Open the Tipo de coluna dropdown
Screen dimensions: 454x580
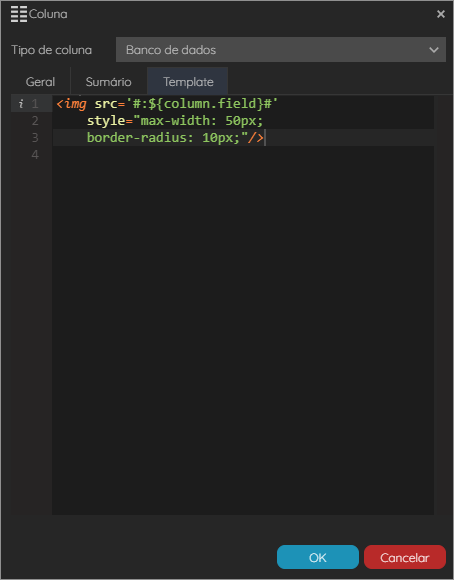[x=280, y=50]
